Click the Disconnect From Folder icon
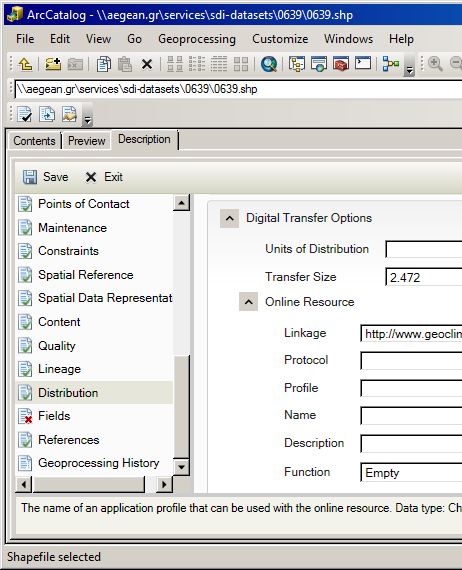 (x=75, y=64)
